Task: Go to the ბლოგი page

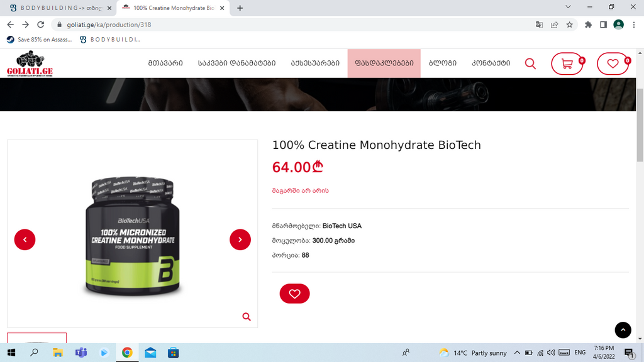Action: click(443, 63)
